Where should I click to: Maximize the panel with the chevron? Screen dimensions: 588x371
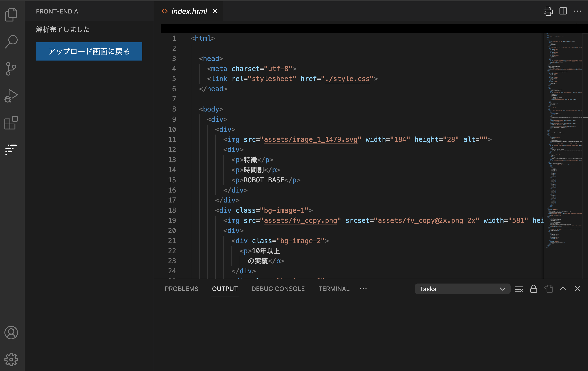click(563, 289)
